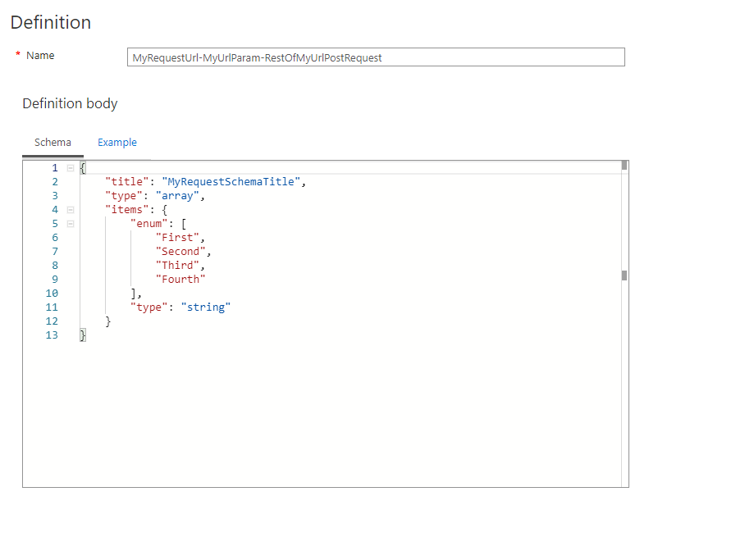Switch to the Example tab
This screenshot has height=560, width=745.
pos(117,142)
